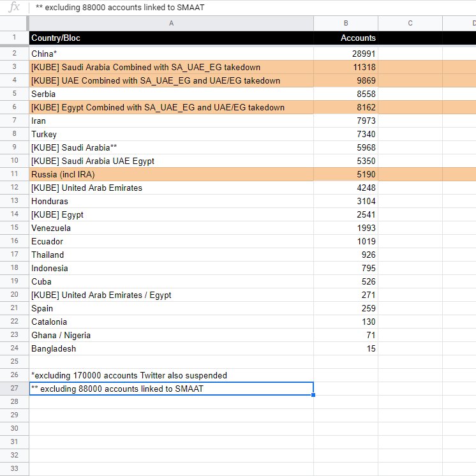The width and height of the screenshot is (476, 476).
Task: Select cell with value 2541
Action: [x=346, y=214]
